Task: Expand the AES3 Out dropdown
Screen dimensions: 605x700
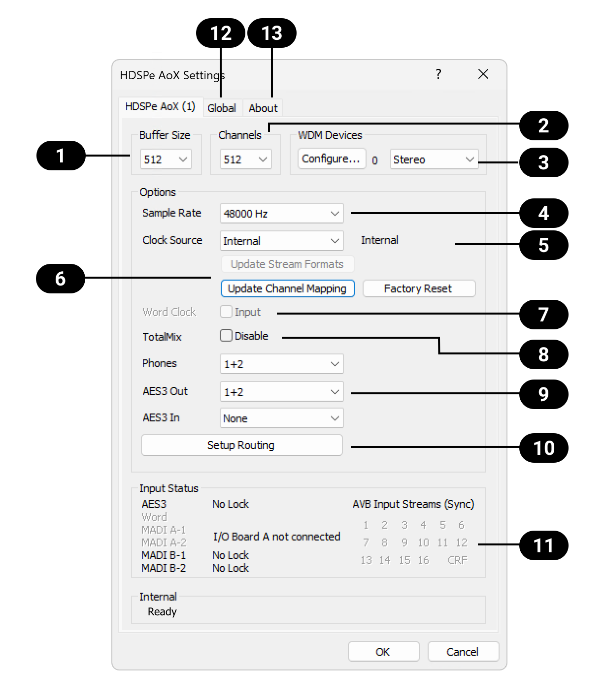Action: [x=281, y=392]
